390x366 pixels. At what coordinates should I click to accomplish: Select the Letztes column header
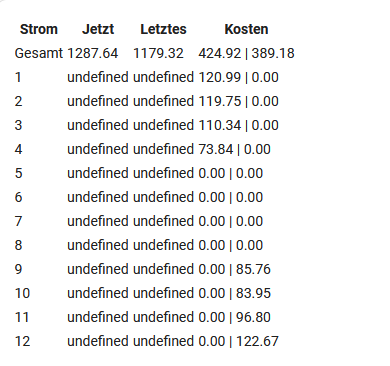163,29
